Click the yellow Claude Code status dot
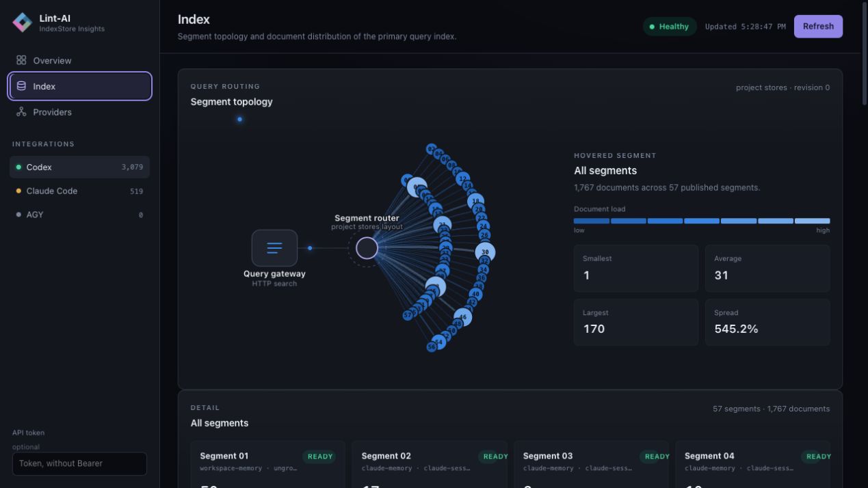This screenshot has height=488, width=868. point(18,191)
